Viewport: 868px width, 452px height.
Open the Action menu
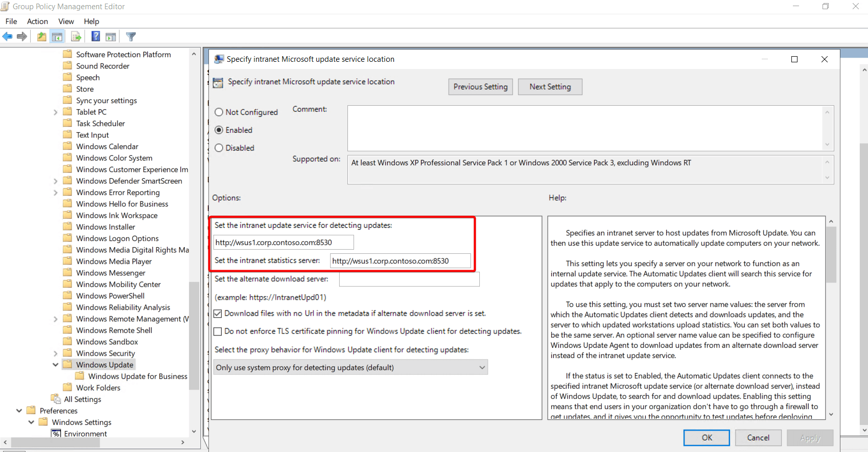coord(37,21)
